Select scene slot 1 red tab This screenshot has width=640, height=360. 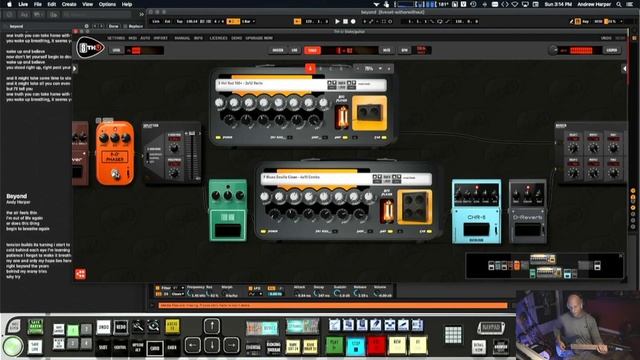310,68
